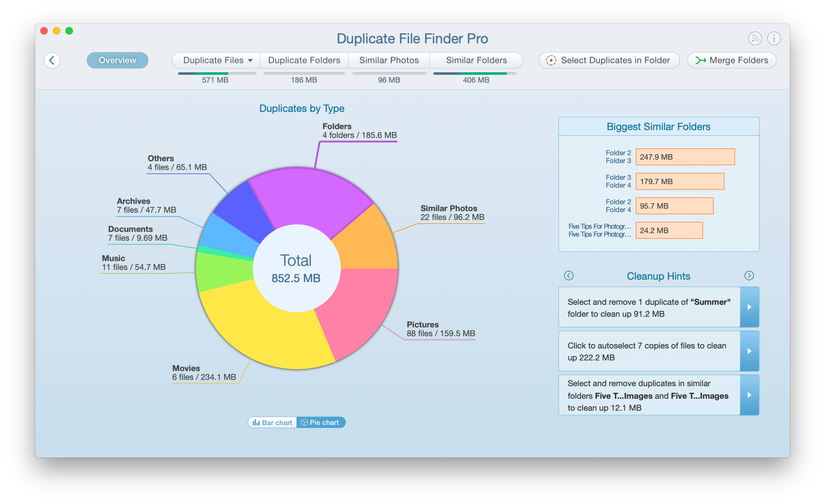Run the similar folders Five T...Images hint arrow
Screen dimensions: 825x504
tap(749, 395)
